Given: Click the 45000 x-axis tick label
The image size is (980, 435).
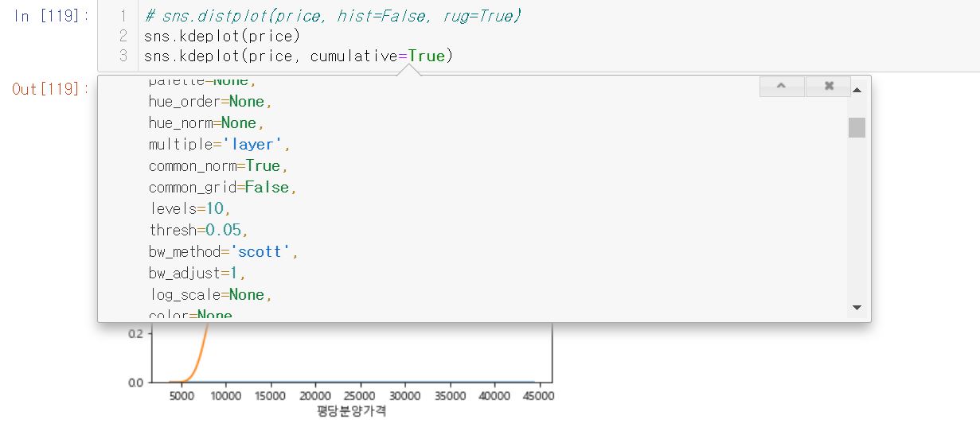Looking at the screenshot, I should 540,396.
